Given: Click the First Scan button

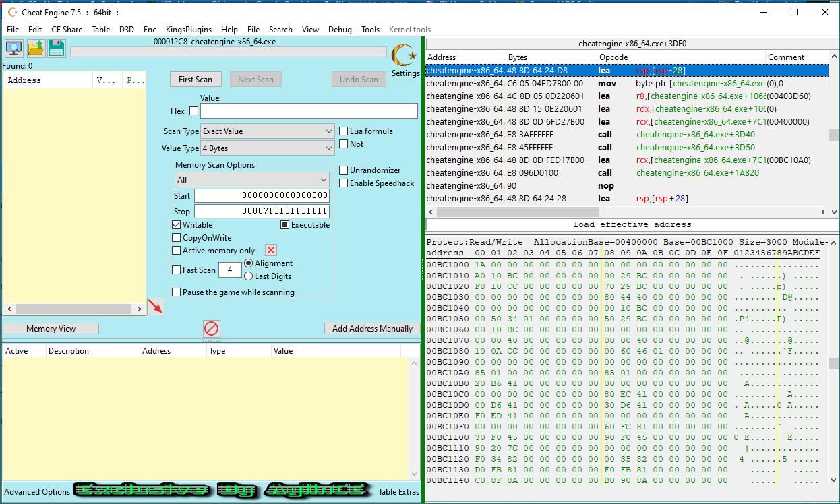Looking at the screenshot, I should pos(196,80).
